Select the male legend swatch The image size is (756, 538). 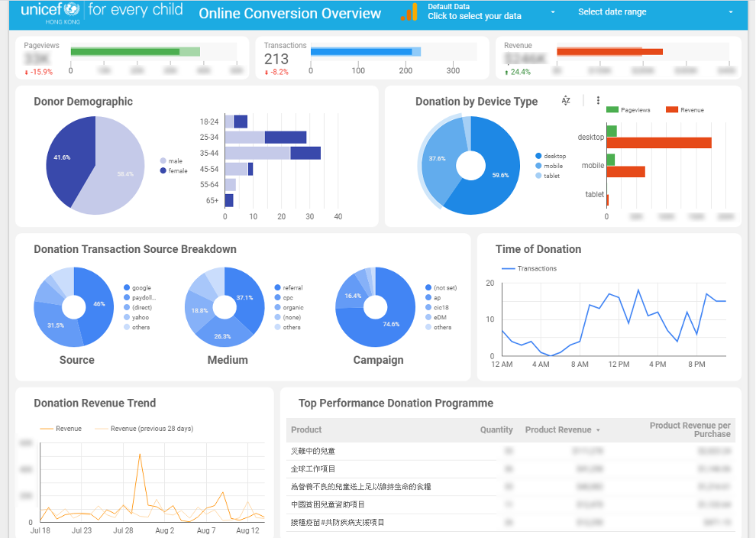click(163, 160)
